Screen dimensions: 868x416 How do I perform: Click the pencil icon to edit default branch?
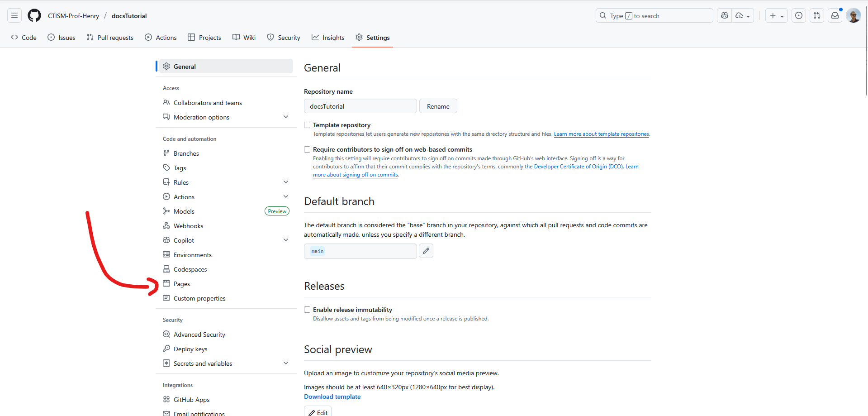coord(426,251)
